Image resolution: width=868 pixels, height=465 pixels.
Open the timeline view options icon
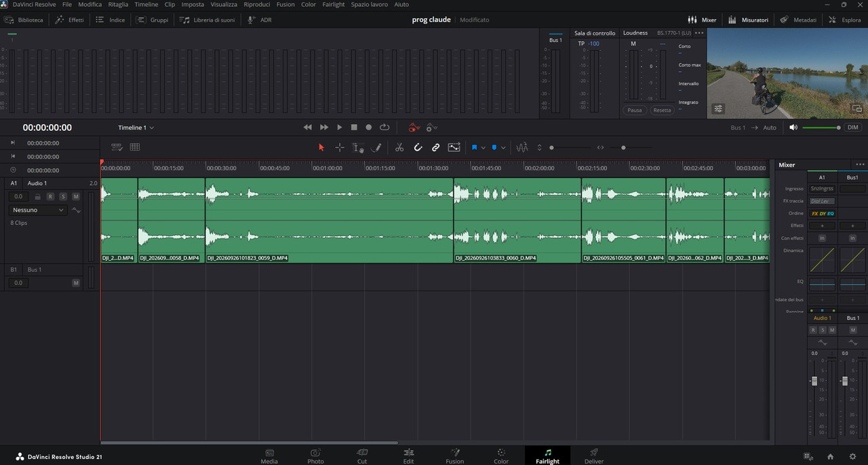pos(117,147)
